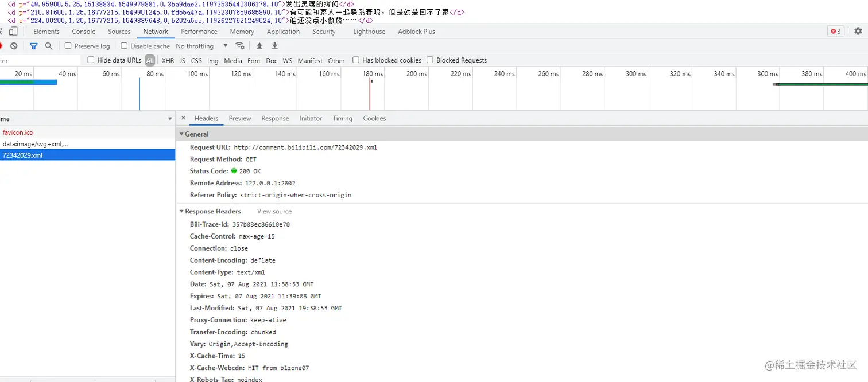Viewport: 868px width, 382px height.
Task: Enable the Disable cache checkbox
Action: click(x=124, y=46)
